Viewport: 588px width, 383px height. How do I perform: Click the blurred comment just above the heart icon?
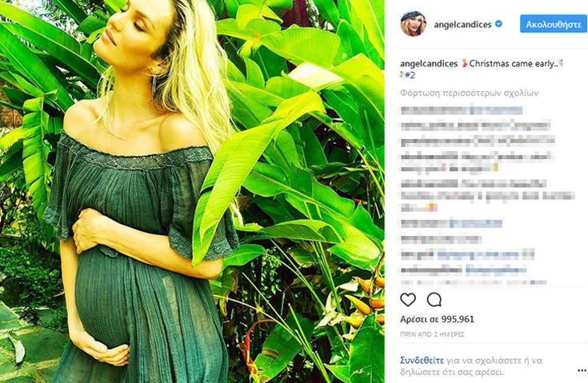(x=474, y=282)
